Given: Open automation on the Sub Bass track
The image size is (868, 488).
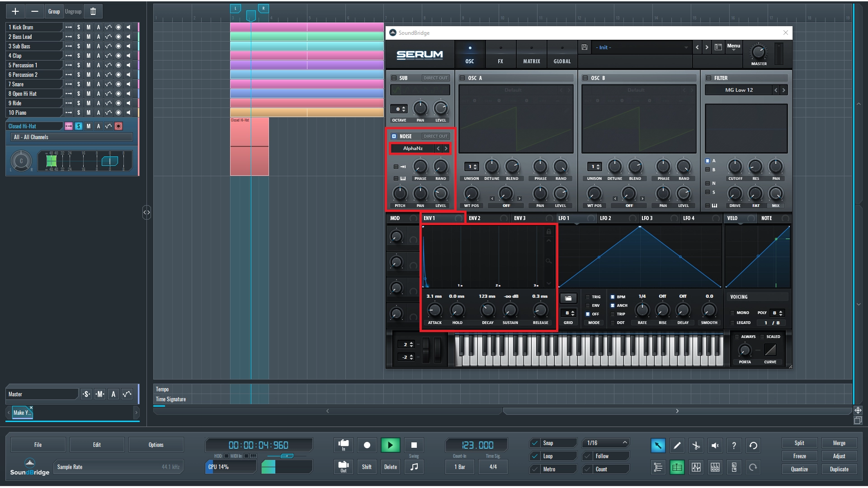Looking at the screenshot, I should tap(108, 46).
